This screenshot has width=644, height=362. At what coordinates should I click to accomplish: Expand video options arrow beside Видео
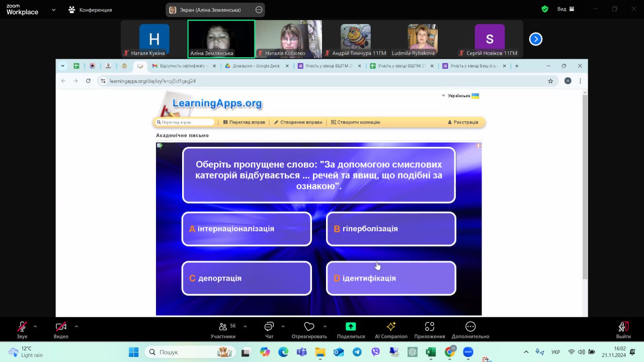pyautogui.click(x=76, y=326)
